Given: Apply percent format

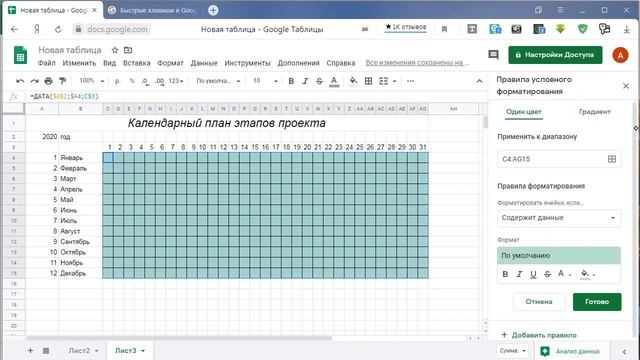Looking at the screenshot, I should coord(132,81).
